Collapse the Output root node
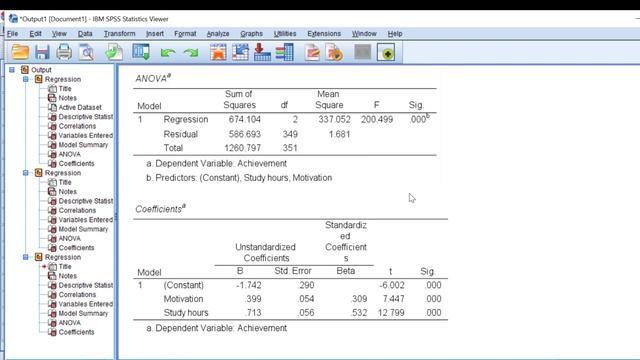 12,70
